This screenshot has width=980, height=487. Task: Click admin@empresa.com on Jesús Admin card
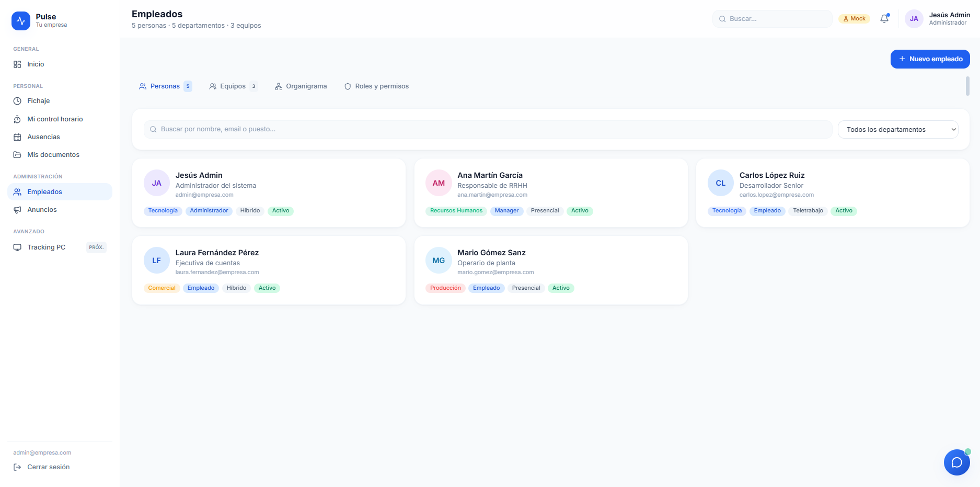pos(204,195)
